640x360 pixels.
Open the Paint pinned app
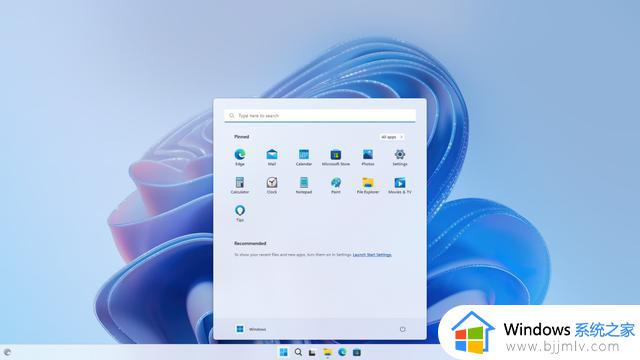click(x=336, y=185)
